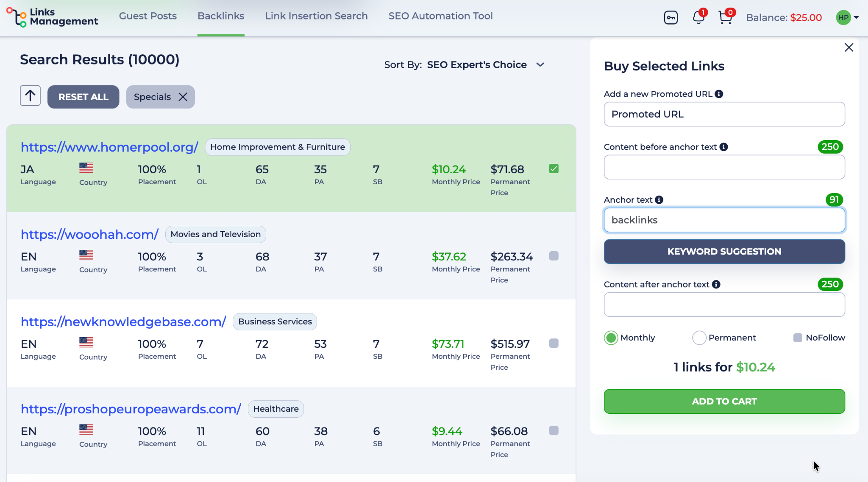Open the shopping cart

click(x=726, y=18)
